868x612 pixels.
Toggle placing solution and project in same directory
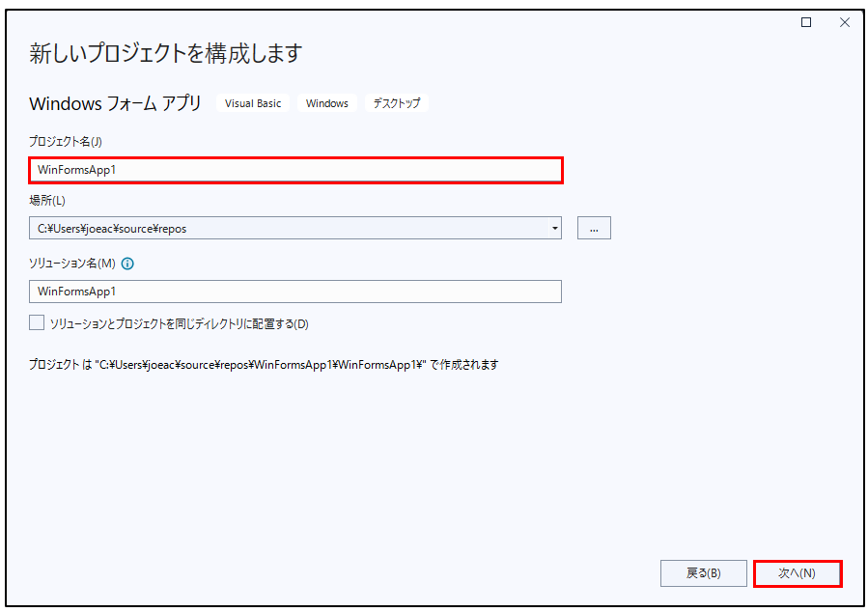[x=38, y=323]
